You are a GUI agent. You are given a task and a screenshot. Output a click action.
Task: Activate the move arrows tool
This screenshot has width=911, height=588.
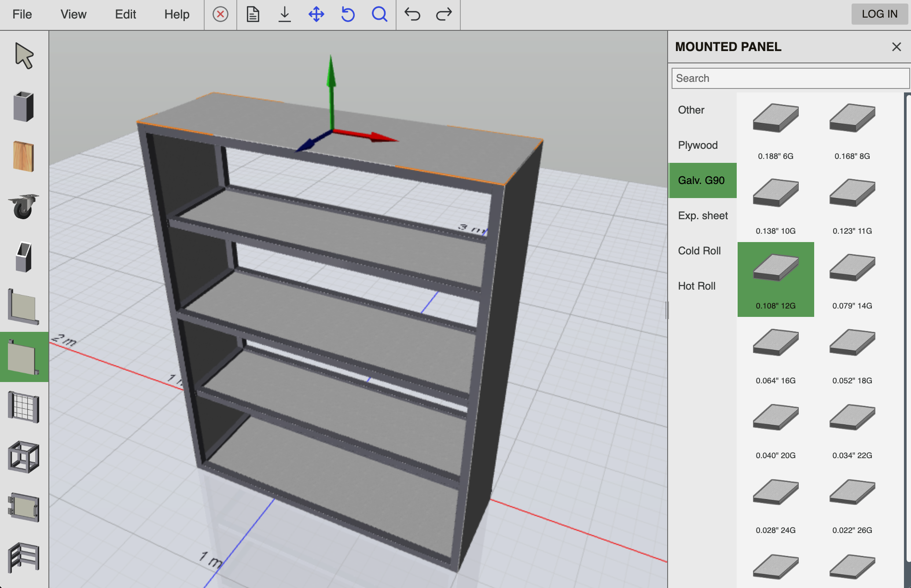316,15
